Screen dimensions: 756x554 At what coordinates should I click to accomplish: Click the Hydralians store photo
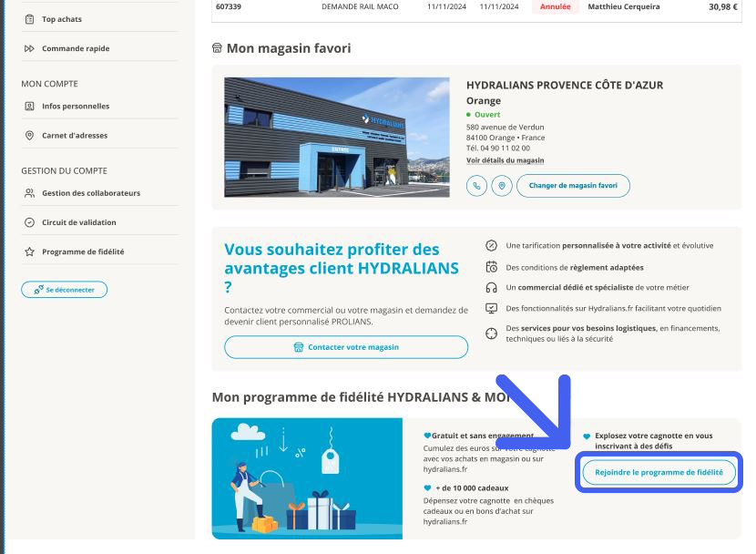337,138
